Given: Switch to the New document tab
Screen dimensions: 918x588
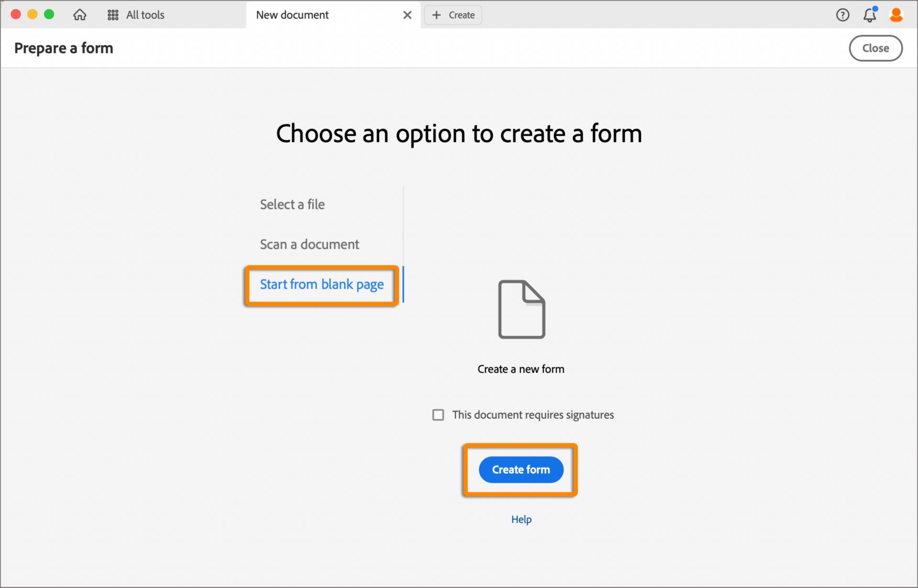Looking at the screenshot, I should pyautogui.click(x=293, y=15).
